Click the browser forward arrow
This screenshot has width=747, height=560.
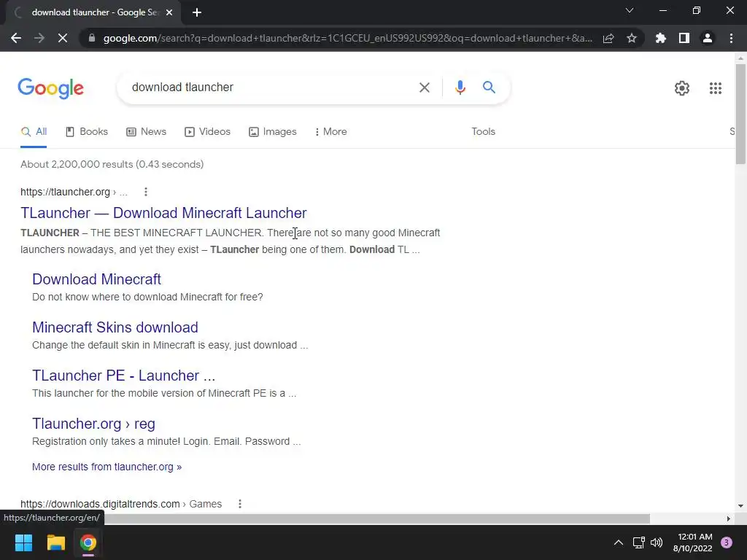(x=39, y=38)
